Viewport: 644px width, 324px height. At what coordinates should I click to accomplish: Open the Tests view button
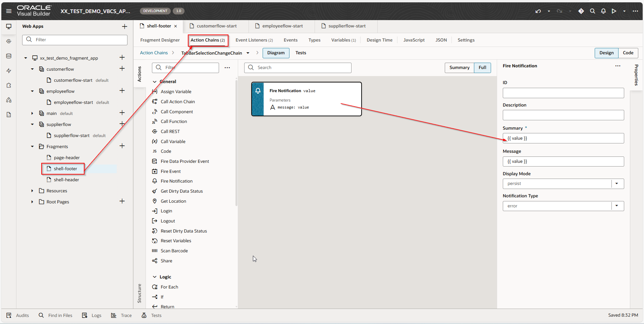[301, 53]
